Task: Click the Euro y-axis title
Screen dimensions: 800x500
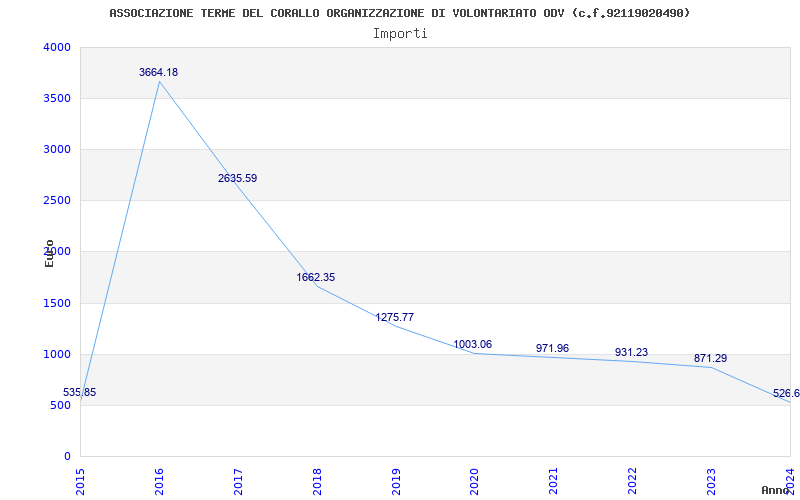Action: coord(49,254)
